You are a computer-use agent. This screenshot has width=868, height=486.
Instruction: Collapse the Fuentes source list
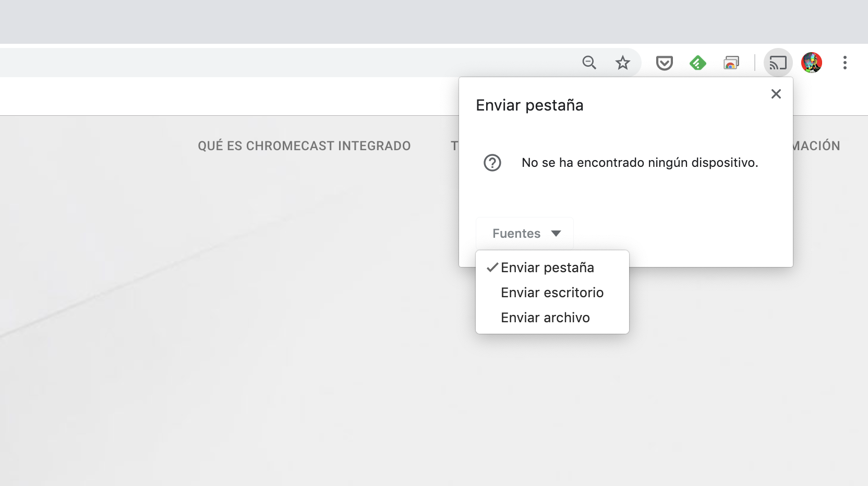pyautogui.click(x=524, y=233)
